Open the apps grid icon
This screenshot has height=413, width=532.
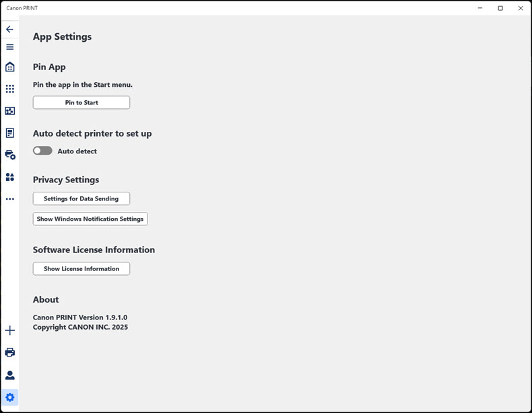tap(9, 89)
